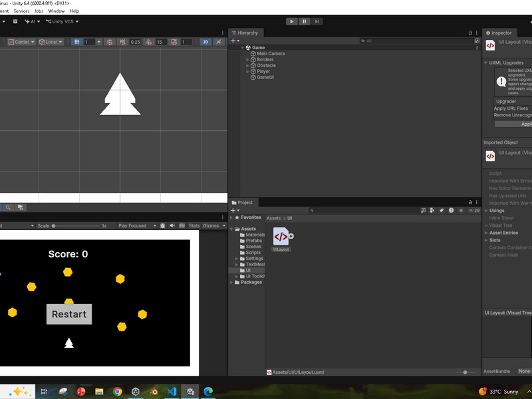Open the Center pivot mode dropdown

pyautogui.click(x=21, y=42)
